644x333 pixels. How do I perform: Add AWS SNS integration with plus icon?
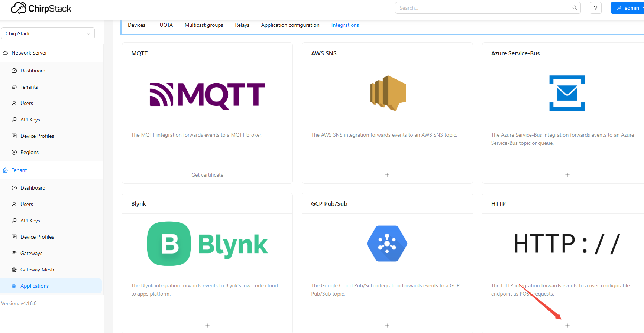pyautogui.click(x=387, y=175)
